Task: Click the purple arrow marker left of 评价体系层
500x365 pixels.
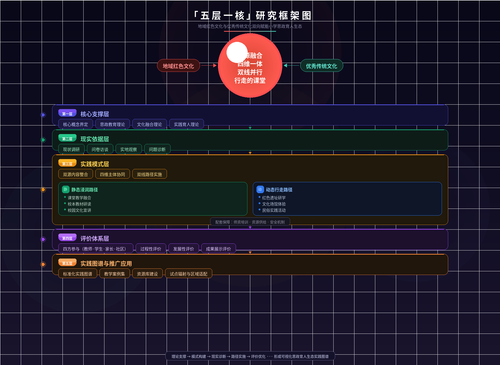Action: click(x=43, y=239)
